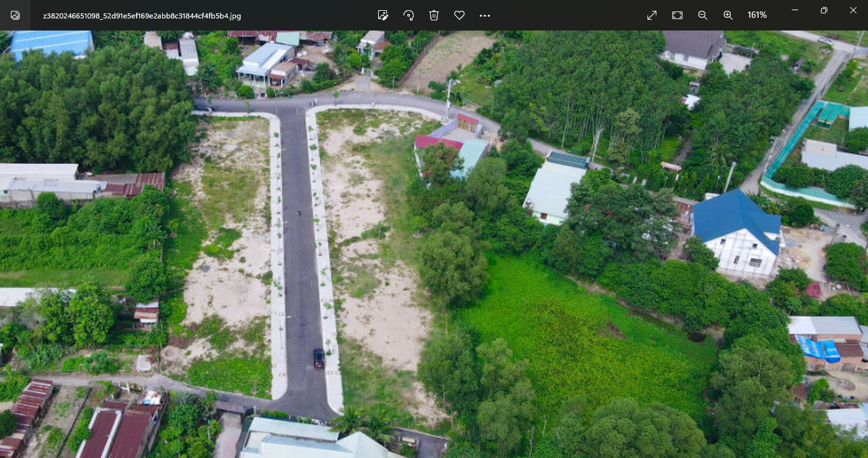Open the Edit image tool
Image resolution: width=868 pixels, height=458 pixels.
[383, 15]
